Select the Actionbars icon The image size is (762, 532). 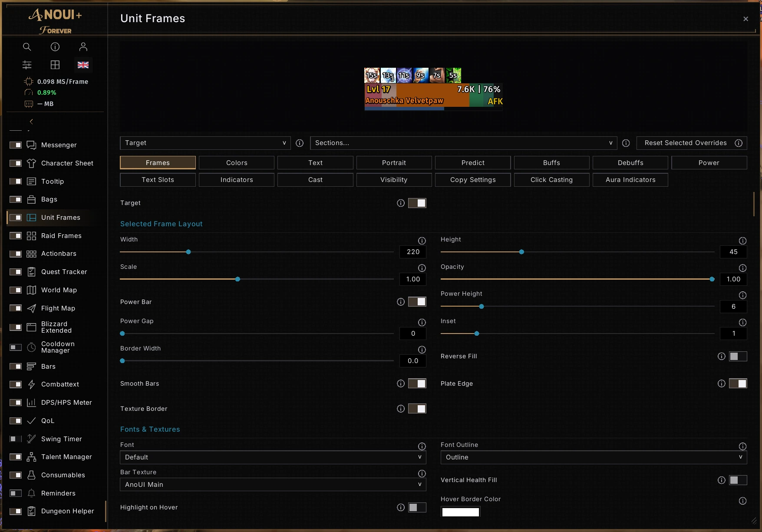[x=31, y=254]
